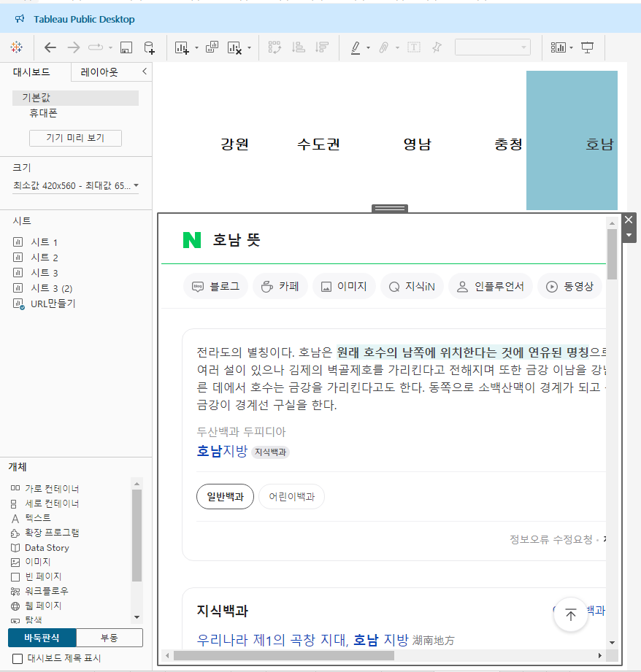This screenshot has width=641, height=672.
Task: Select 바둑판식 layout mode
Action: click(x=42, y=638)
